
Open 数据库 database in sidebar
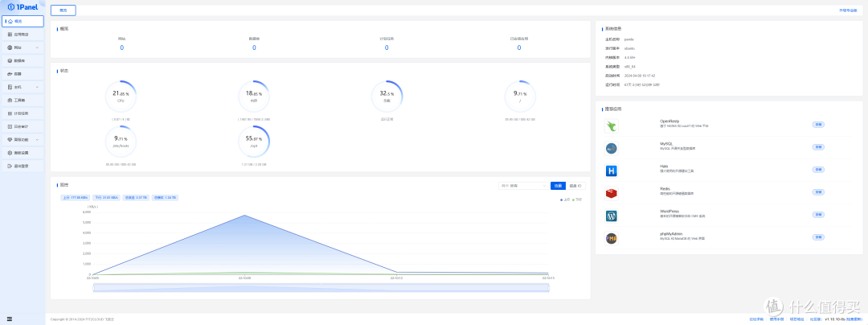click(x=23, y=60)
